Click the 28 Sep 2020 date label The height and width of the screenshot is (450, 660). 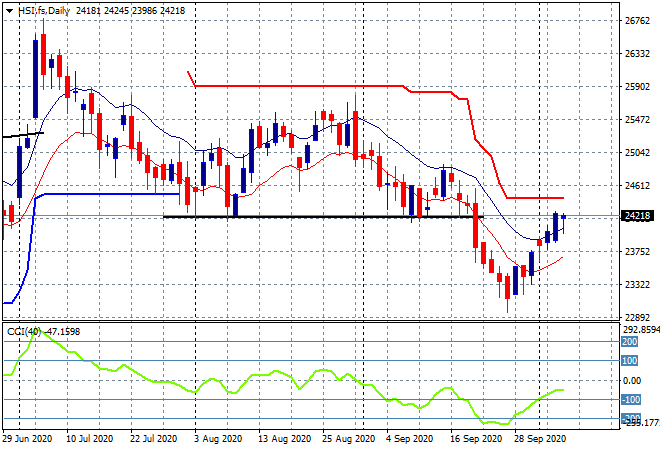540,439
